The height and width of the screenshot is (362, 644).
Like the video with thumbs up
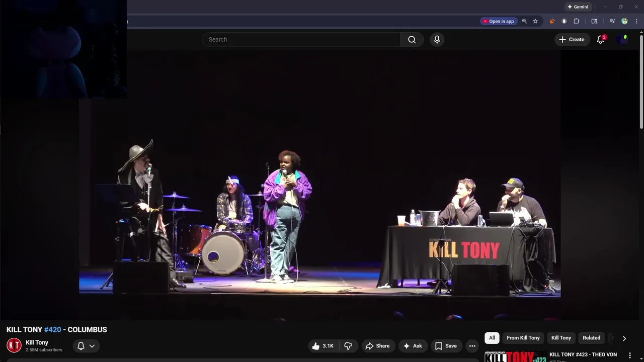tap(323, 346)
